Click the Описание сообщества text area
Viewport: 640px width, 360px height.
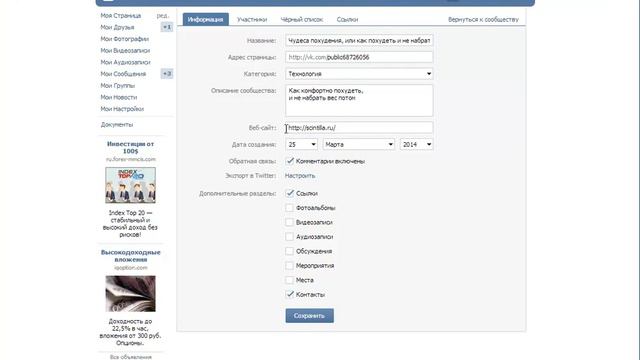[359, 100]
